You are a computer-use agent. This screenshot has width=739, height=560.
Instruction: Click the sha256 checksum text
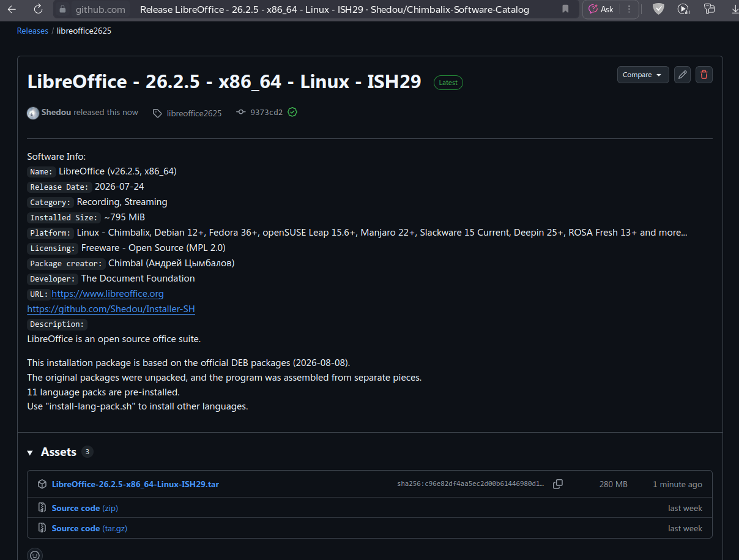click(470, 484)
